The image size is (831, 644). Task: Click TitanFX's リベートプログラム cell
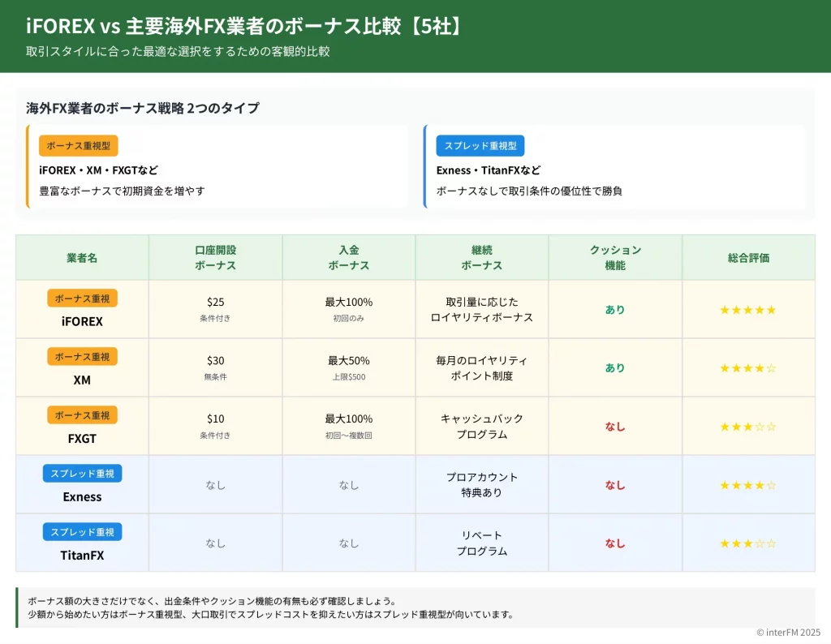(482, 543)
